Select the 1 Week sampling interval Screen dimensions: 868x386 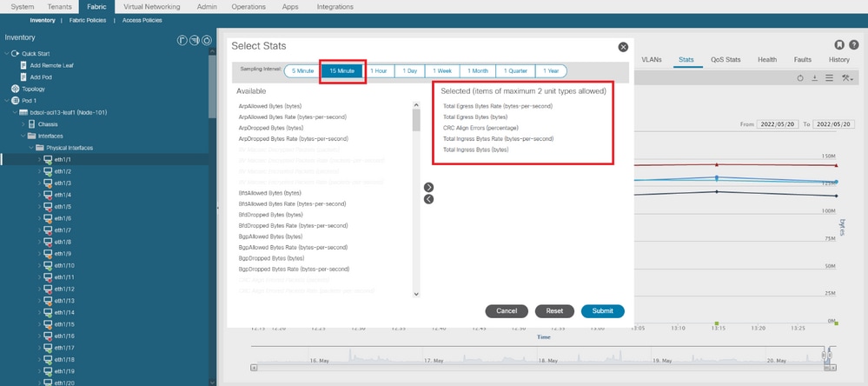442,71
